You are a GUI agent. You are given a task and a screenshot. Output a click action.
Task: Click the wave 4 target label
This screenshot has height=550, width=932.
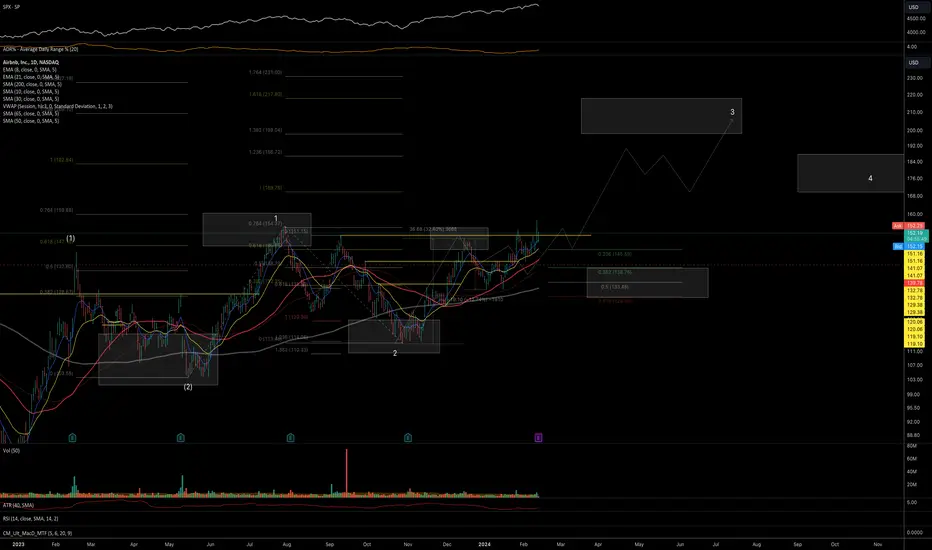[x=870, y=178]
